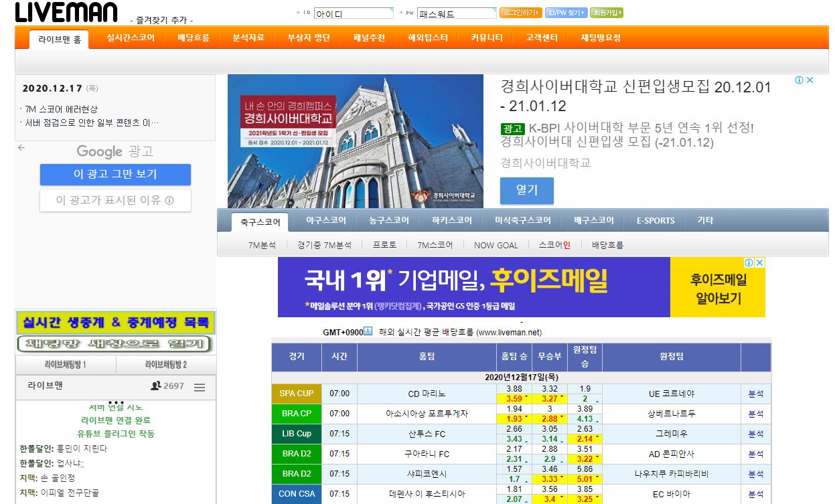This screenshot has height=504, width=835.
Task: Close the 경희사이버대학교 ad with X
Action: pyautogui.click(x=810, y=80)
